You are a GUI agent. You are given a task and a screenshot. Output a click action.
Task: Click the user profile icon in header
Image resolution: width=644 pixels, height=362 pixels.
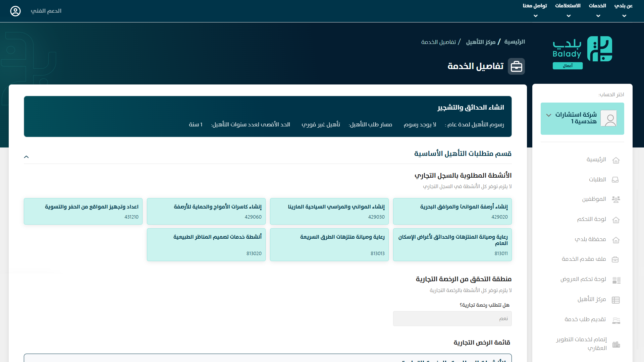point(15,11)
